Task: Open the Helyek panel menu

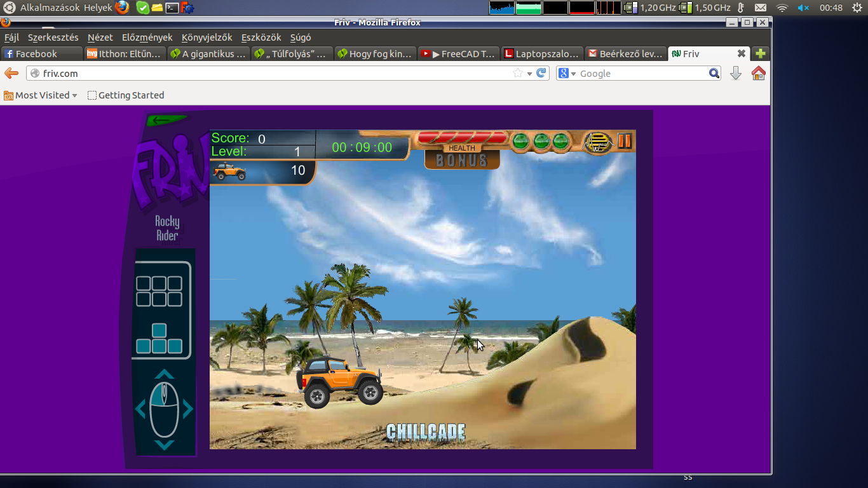Action: click(x=98, y=8)
